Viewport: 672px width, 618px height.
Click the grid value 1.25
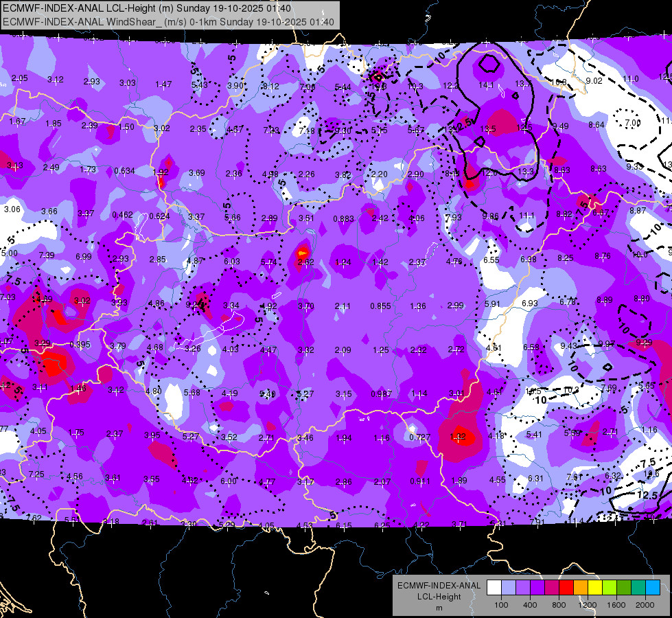click(380, 350)
